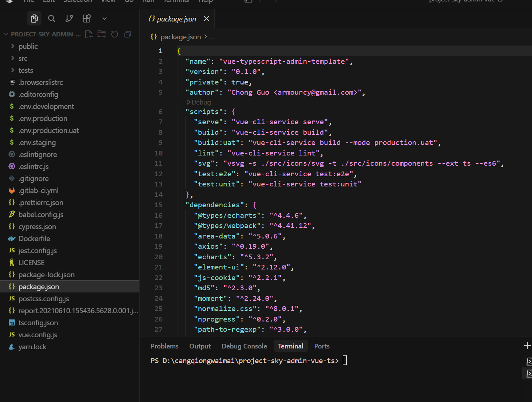Image resolution: width=532 pixels, height=402 pixels.
Task: Click the Dockerfile whale icon
Action: pos(12,239)
